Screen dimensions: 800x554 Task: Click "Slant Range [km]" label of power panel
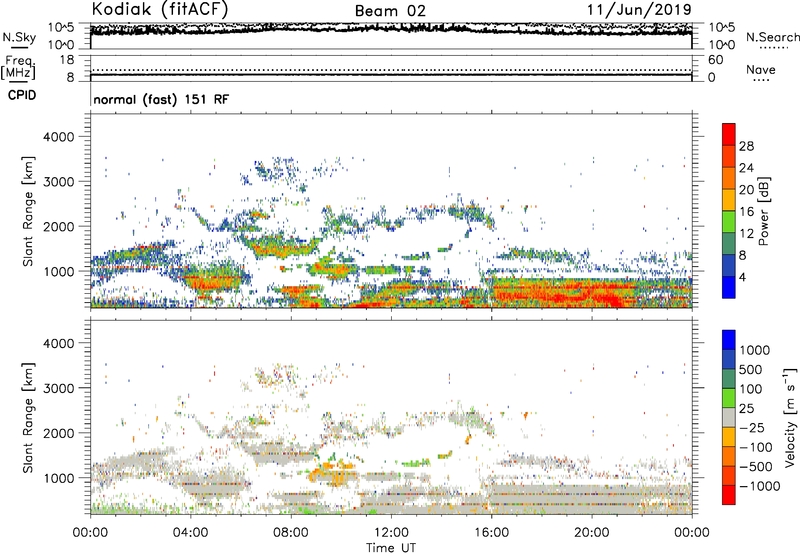point(28,211)
